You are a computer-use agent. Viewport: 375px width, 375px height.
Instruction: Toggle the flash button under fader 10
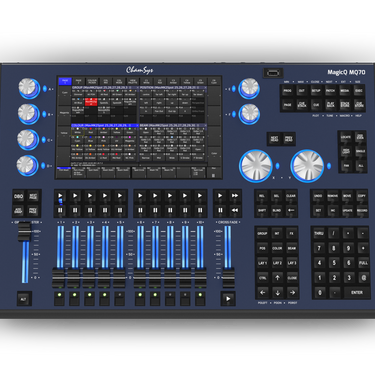point(200,298)
